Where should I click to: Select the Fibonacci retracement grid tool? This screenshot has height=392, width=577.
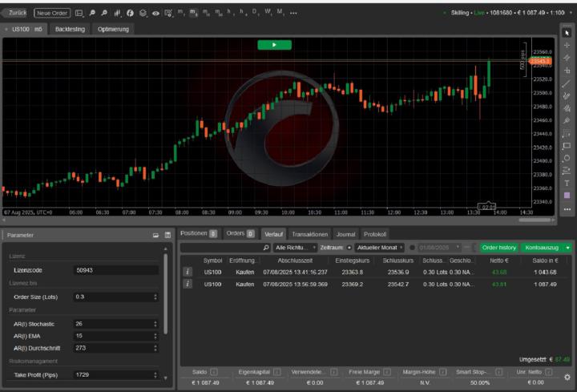(567, 134)
